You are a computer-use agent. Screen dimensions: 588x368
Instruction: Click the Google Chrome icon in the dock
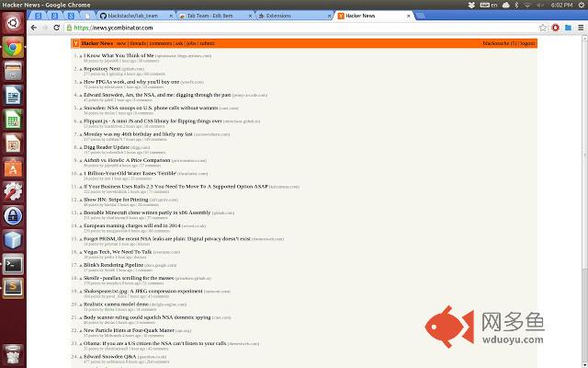click(x=13, y=47)
